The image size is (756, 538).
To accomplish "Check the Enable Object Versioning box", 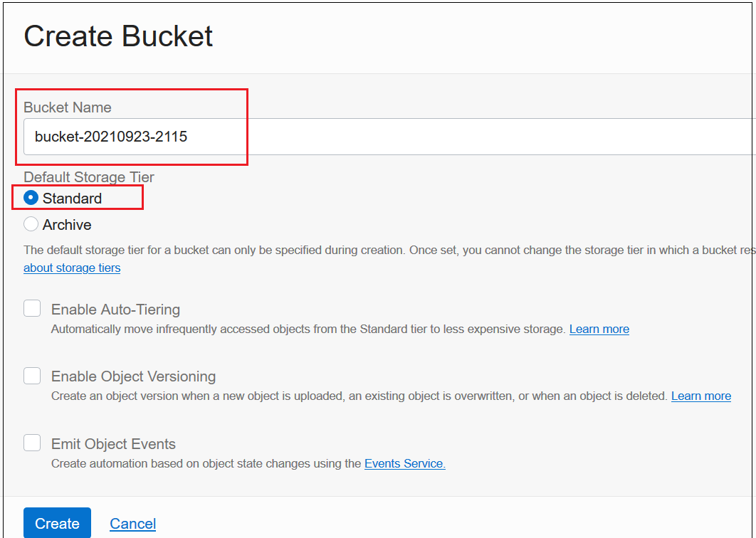I will 32,376.
